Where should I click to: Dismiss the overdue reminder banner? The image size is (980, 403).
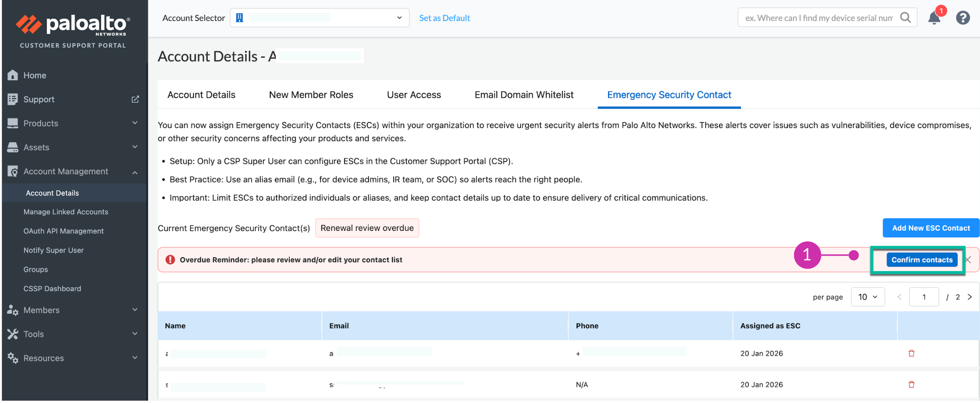coord(968,260)
